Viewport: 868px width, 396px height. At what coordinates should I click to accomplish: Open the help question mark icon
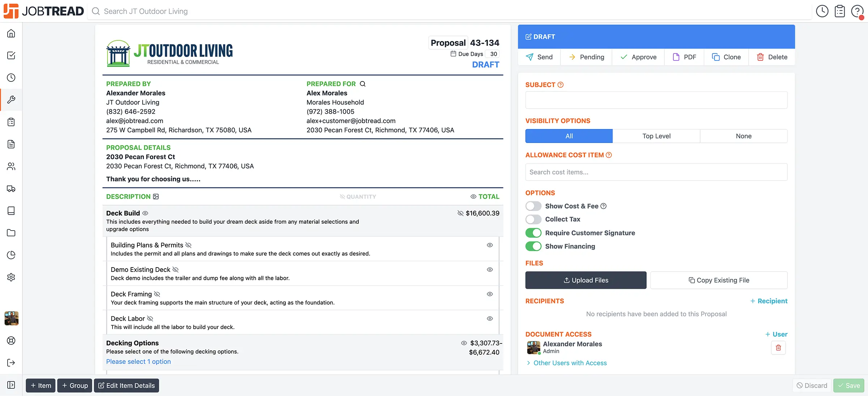[x=857, y=11]
